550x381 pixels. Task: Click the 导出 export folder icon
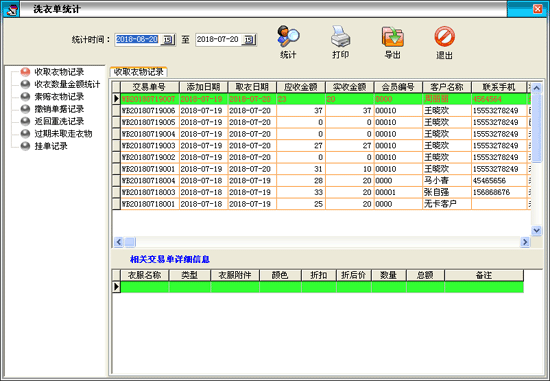coord(393,36)
